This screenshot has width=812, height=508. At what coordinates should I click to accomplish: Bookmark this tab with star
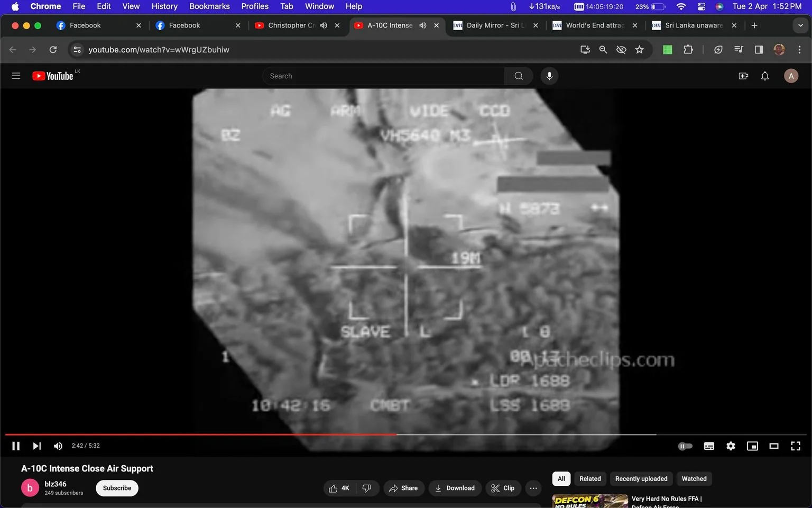pos(640,50)
